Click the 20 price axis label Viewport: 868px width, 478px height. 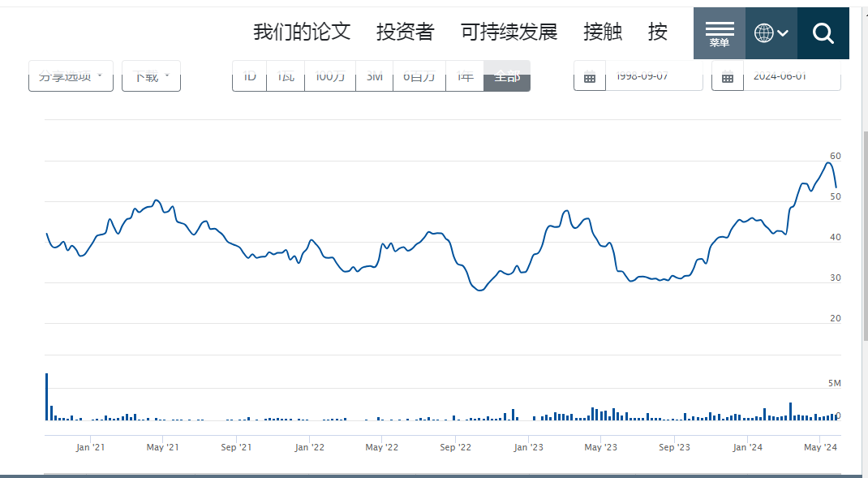[836, 318]
